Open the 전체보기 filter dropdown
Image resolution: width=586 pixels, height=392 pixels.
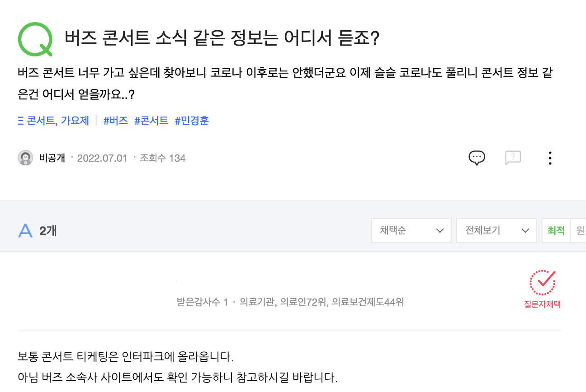[496, 230]
